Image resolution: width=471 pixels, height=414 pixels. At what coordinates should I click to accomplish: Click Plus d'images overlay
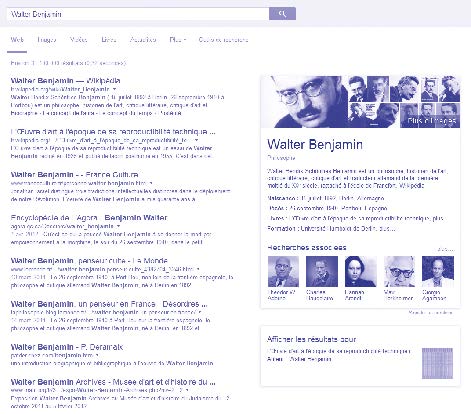430,120
